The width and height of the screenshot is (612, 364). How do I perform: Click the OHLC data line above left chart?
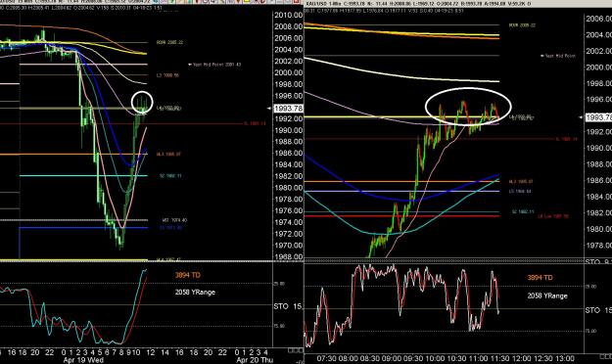(81, 8)
